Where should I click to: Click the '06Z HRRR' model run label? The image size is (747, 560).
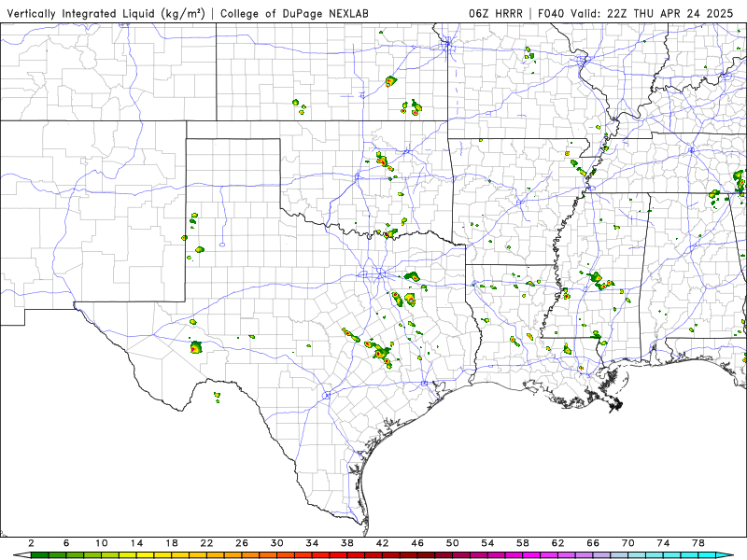pyautogui.click(x=496, y=13)
